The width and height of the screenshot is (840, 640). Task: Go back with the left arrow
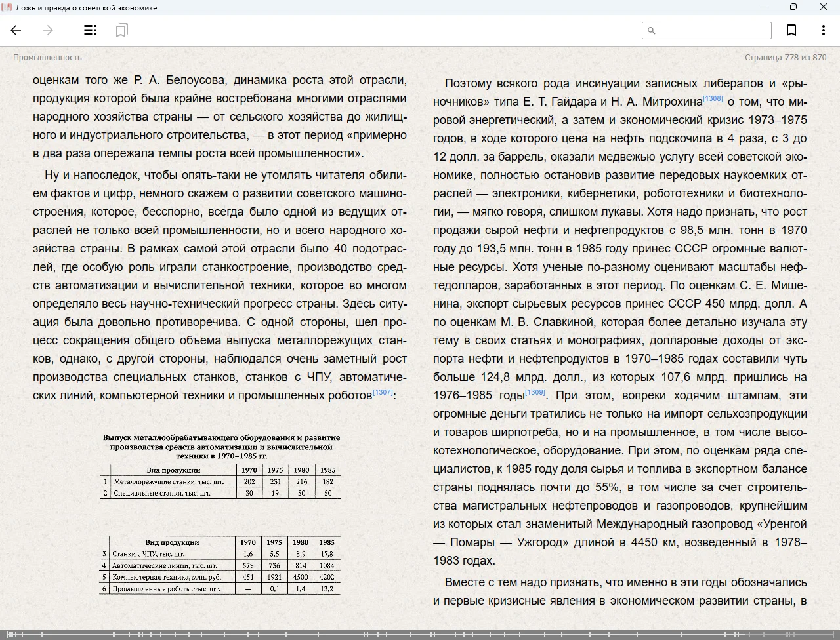[x=16, y=30]
